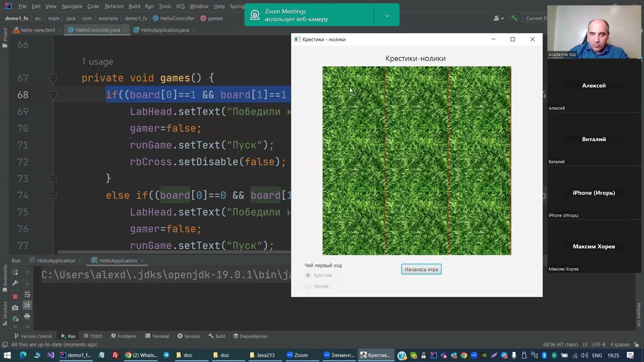Click the HelloController breadcrumb
The height and width of the screenshot is (362, 644).
coord(174,18)
